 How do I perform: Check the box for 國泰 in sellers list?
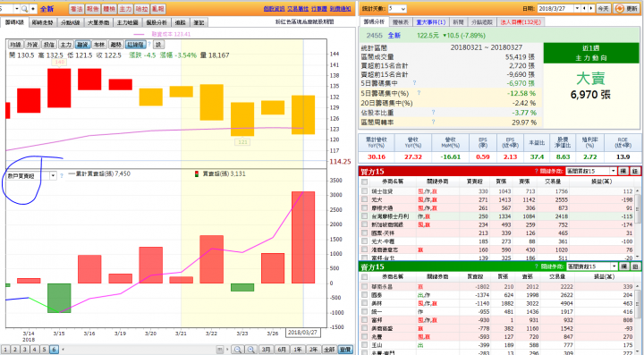364,295
